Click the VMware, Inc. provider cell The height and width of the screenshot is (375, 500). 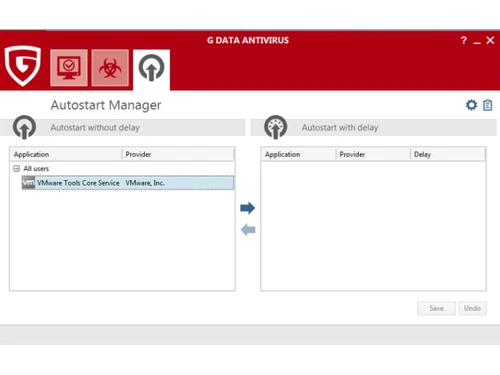145,183
